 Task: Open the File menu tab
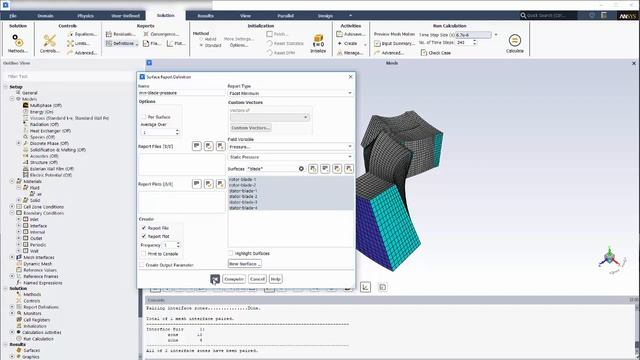13,16
